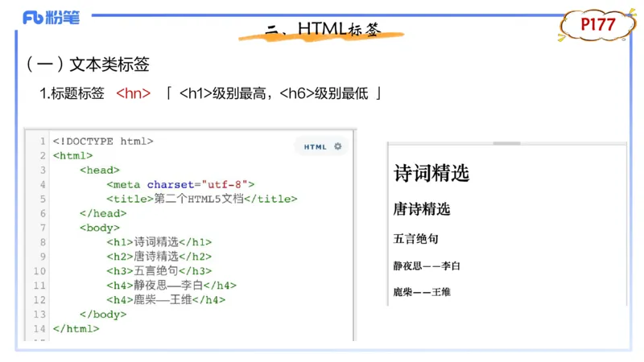644x362 pixels.
Task: Click the Fb粉笔 logo
Action: (52, 18)
